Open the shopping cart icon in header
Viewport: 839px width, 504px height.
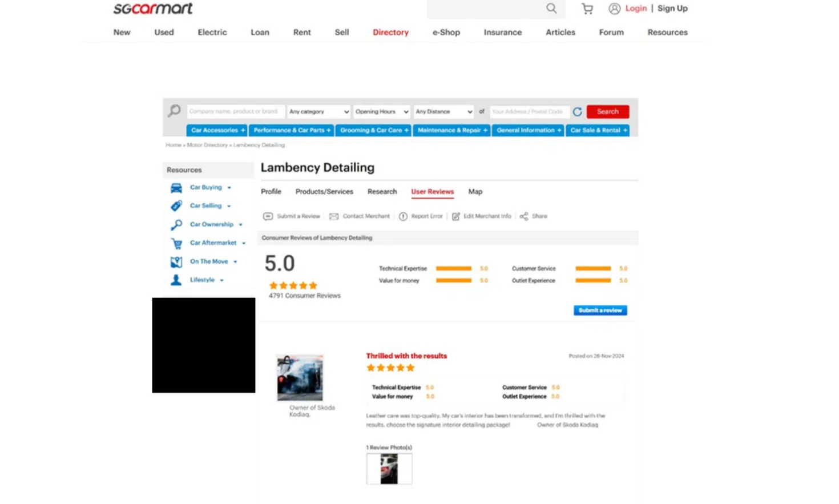[587, 9]
